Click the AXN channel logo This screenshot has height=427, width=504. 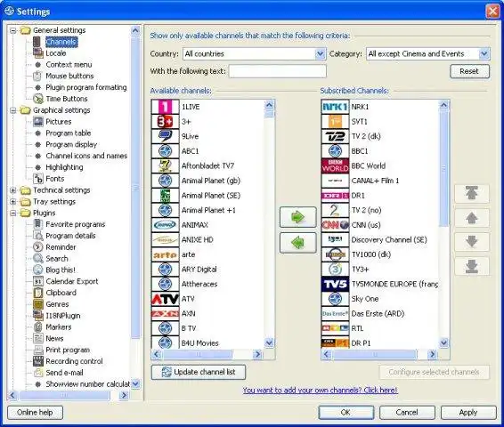tap(166, 314)
